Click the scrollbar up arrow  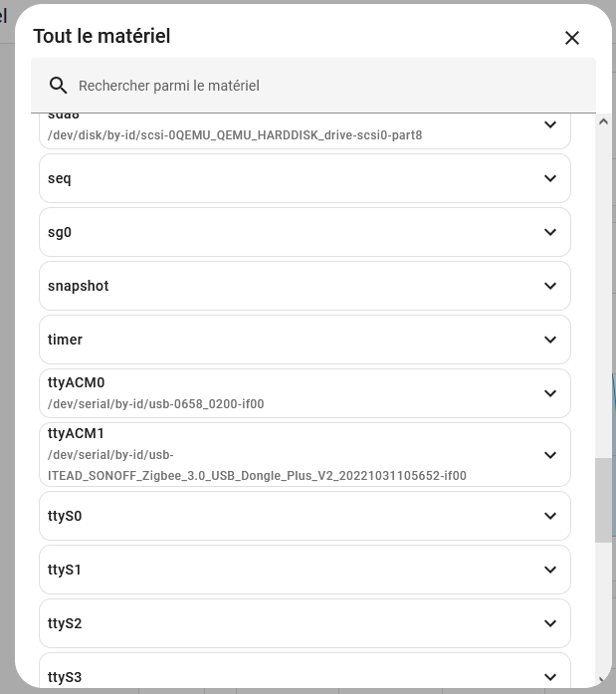coord(603,121)
